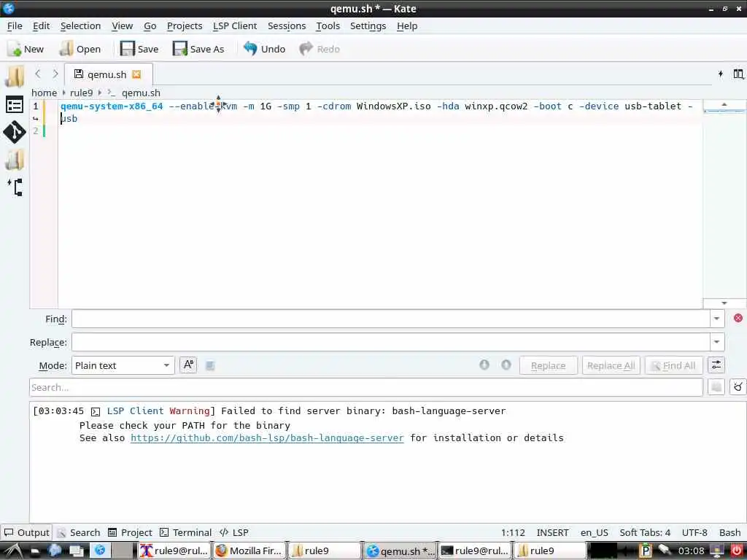Image resolution: width=747 pixels, height=560 pixels.
Task: Open the LSP Client menu
Action: pos(235,26)
